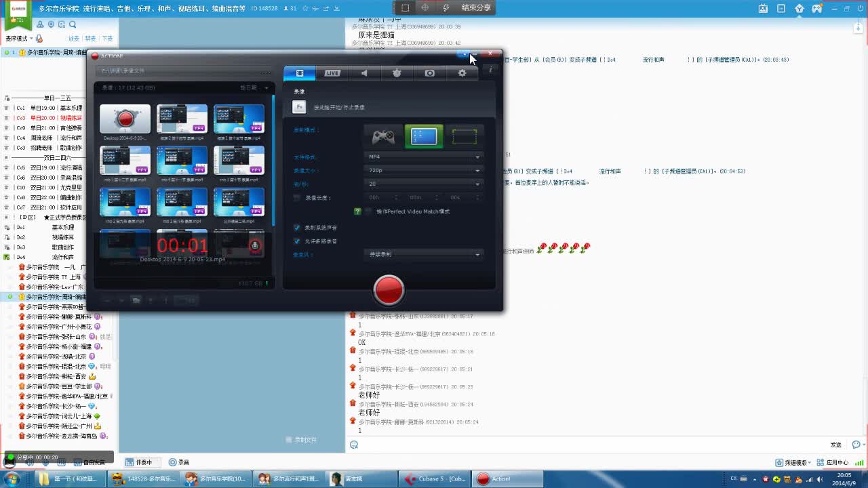Open the MP4 file format dropdown
The image size is (868, 488).
(x=424, y=157)
